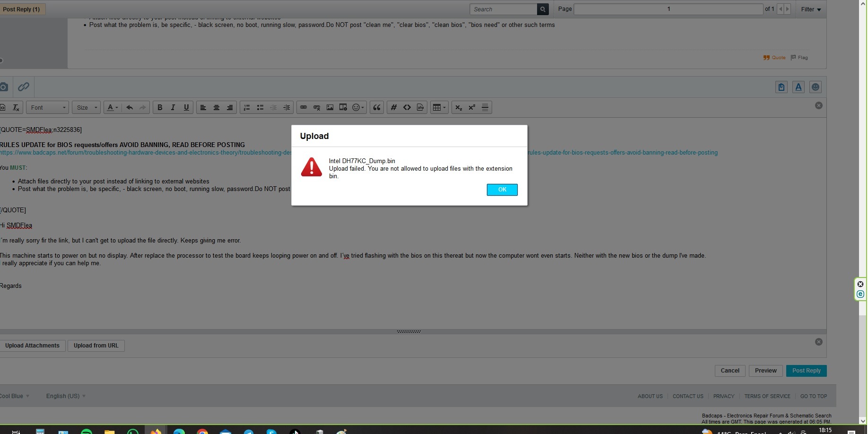Toggle italic formatting in the editor toolbar
This screenshot has width=868, height=434.
point(173,108)
